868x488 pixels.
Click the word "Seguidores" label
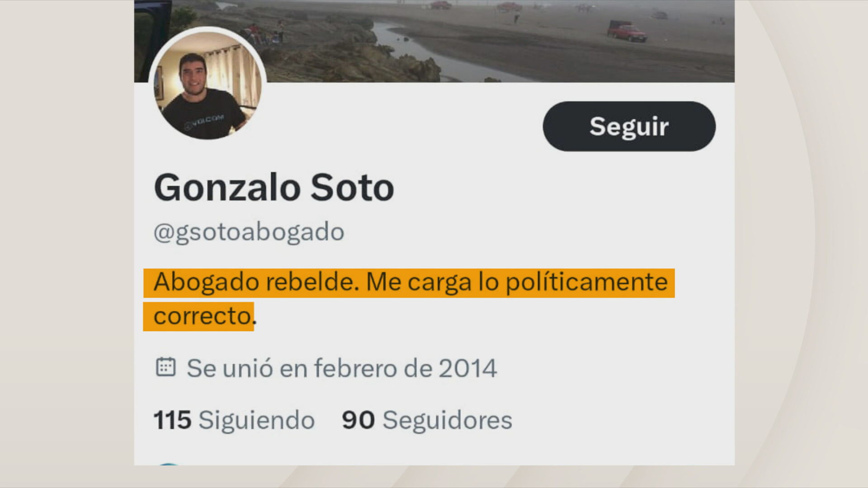(x=447, y=420)
